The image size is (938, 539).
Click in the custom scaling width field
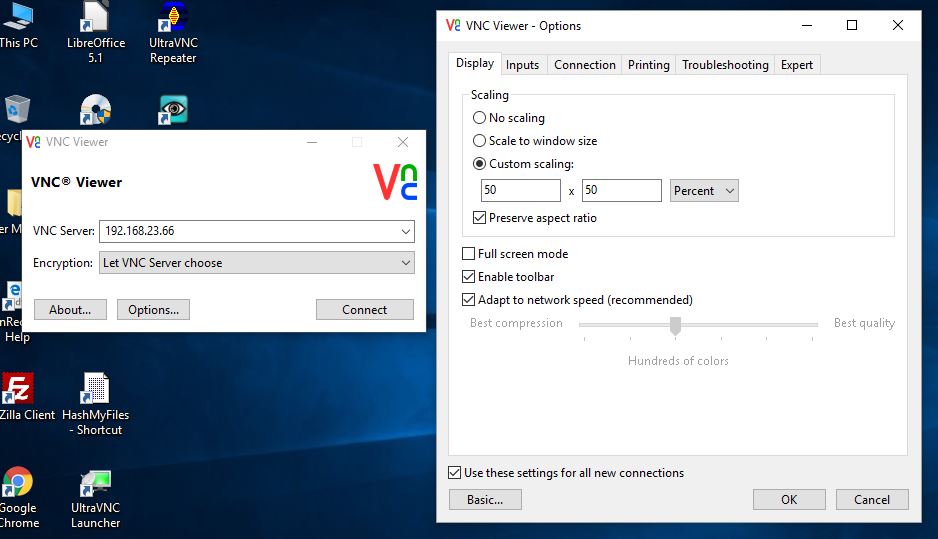(520, 190)
